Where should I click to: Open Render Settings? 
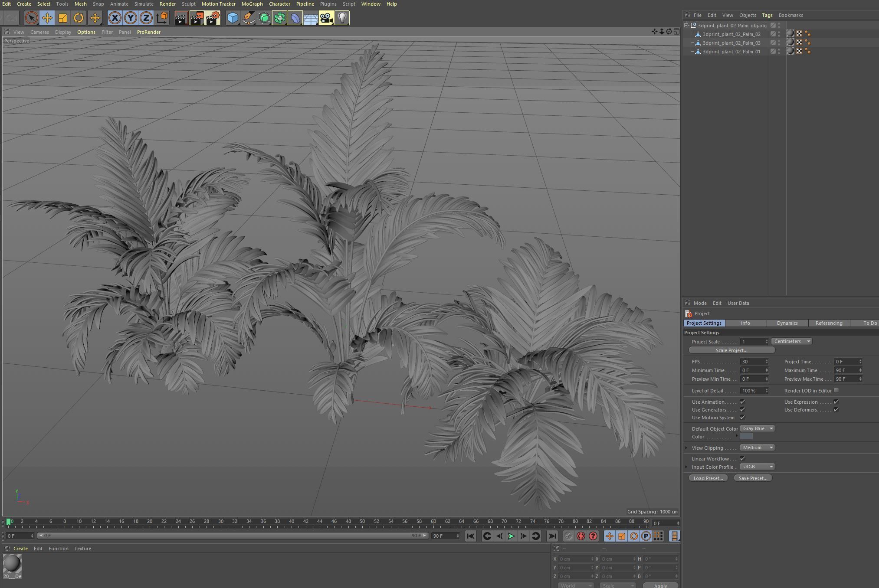pyautogui.click(x=213, y=18)
